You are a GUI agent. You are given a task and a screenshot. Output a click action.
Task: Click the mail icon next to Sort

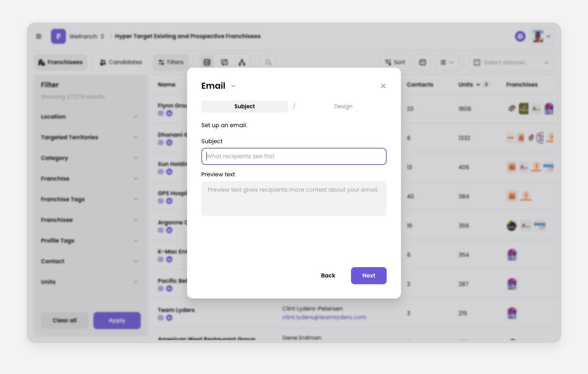pos(423,62)
